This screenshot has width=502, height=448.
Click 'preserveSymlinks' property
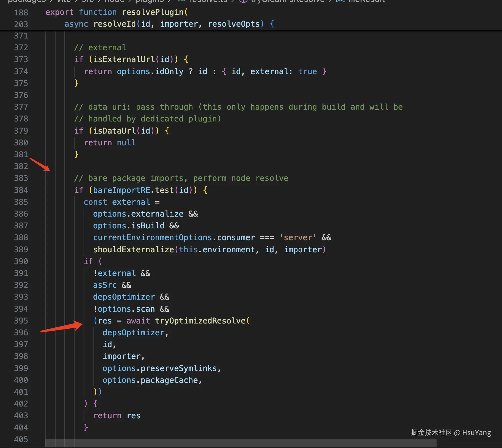(179, 368)
